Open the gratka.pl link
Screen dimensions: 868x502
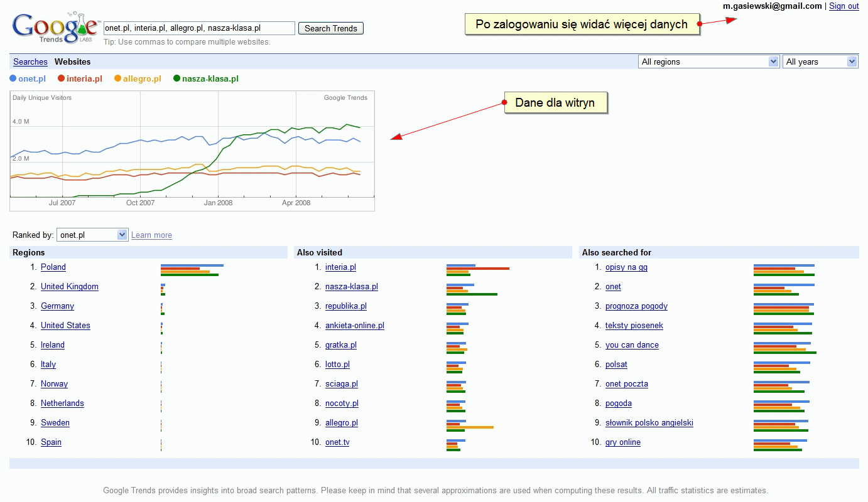(341, 344)
